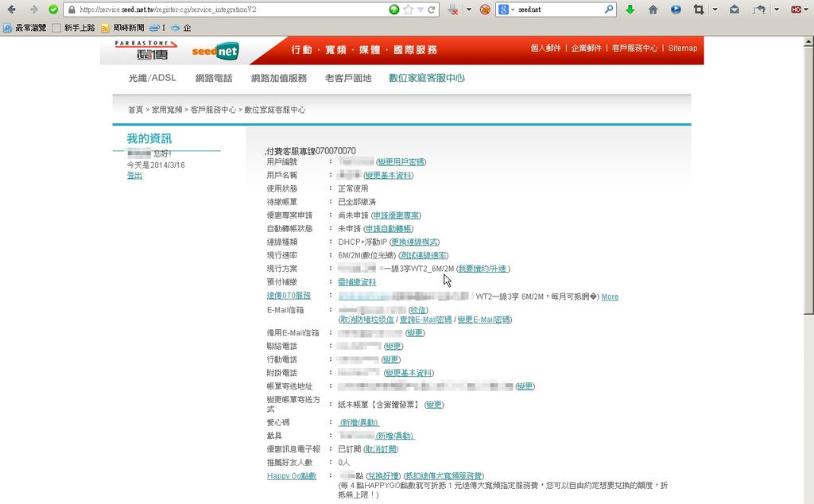The height and width of the screenshot is (504, 814).
Task: Open dropdown next to the return-arrow icon
Action: 777,10
